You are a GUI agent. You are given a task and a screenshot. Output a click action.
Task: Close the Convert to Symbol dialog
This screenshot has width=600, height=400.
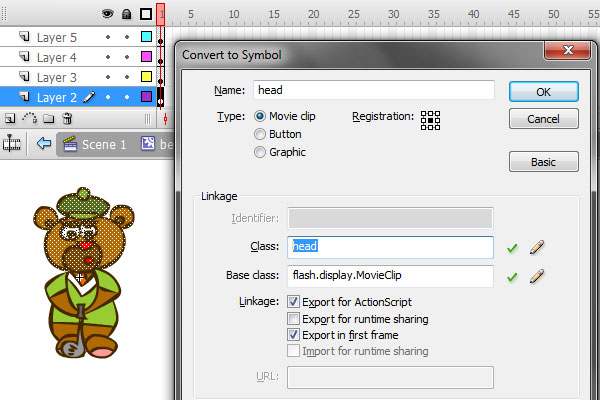pyautogui.click(x=568, y=50)
